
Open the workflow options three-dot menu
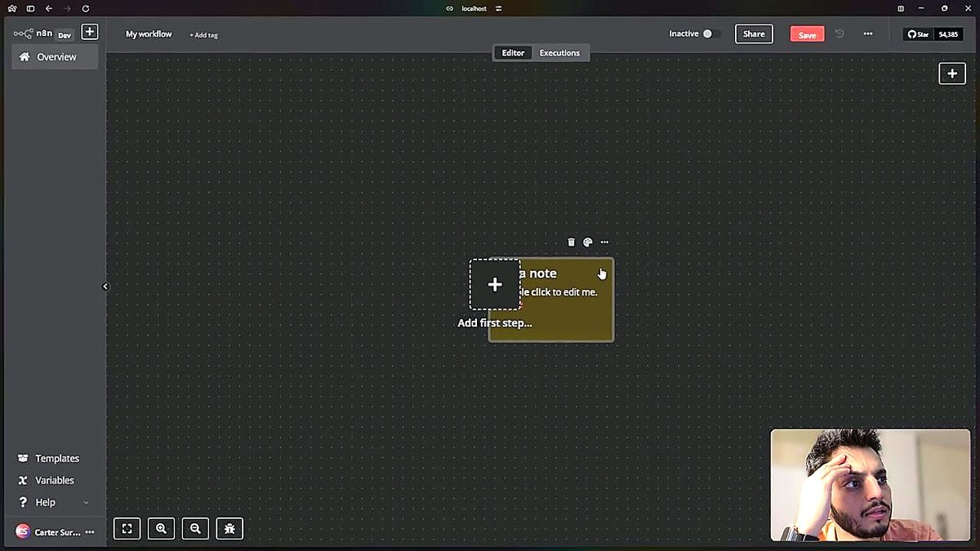pos(867,34)
